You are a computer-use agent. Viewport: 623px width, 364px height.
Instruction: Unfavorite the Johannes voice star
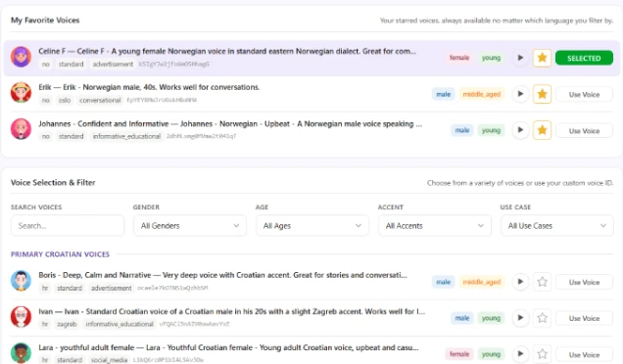(542, 130)
